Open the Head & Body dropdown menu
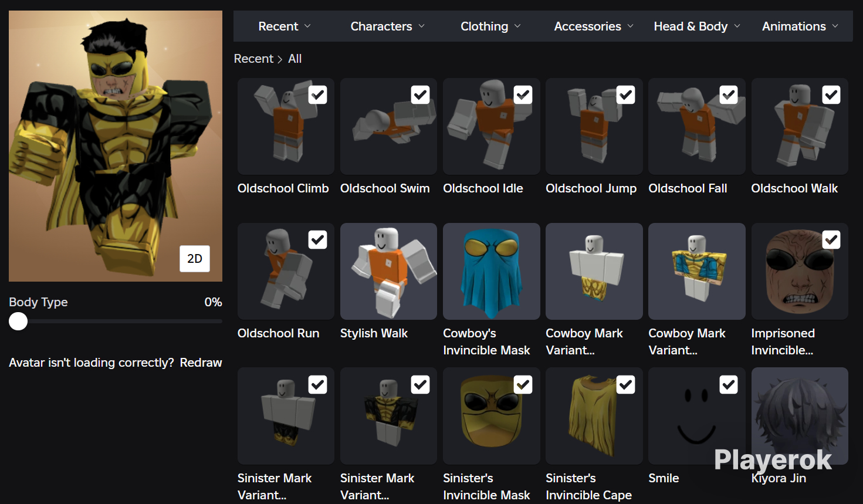This screenshot has width=863, height=504. [x=697, y=26]
